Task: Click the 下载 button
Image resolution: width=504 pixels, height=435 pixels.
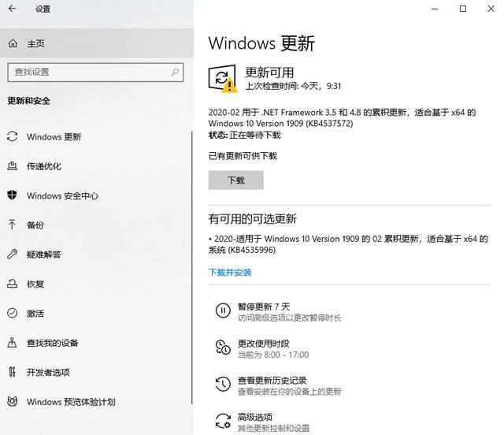Action: pyautogui.click(x=236, y=180)
